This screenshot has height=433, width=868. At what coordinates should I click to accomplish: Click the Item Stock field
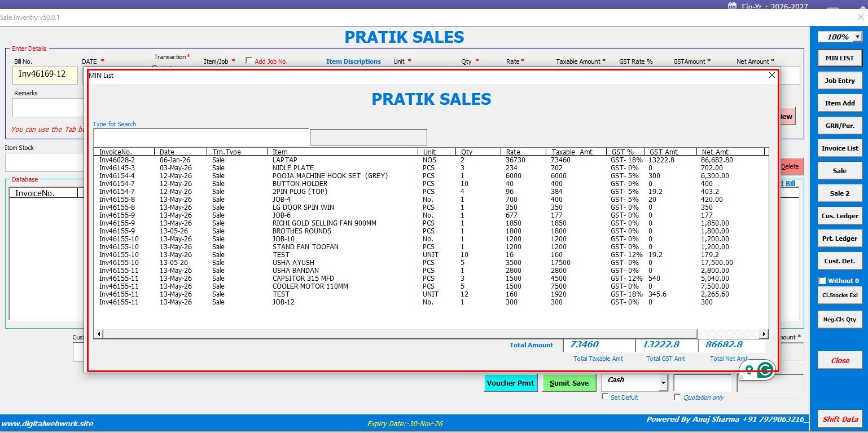tap(45, 162)
